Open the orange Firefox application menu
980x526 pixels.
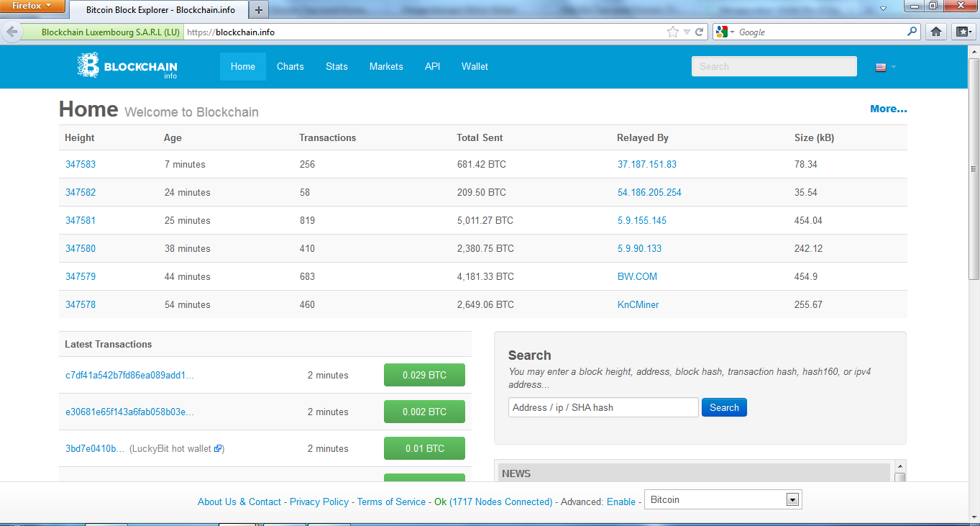click(x=34, y=6)
